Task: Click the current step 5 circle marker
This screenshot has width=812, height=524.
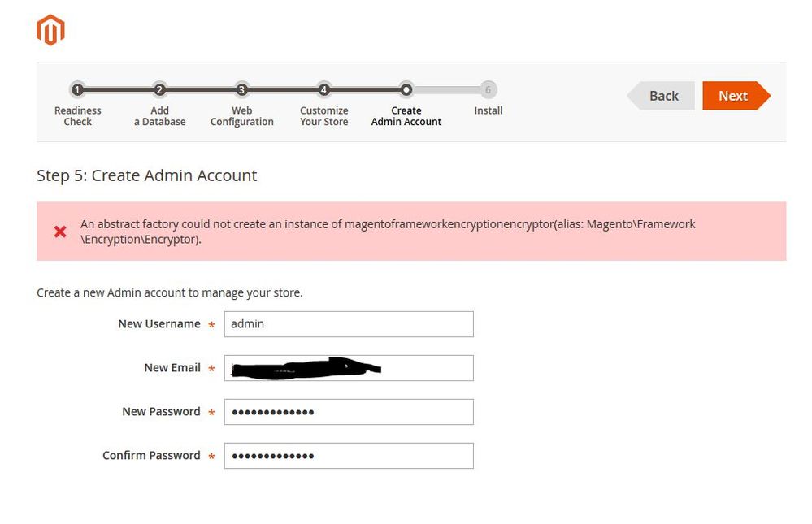Action: (406, 90)
